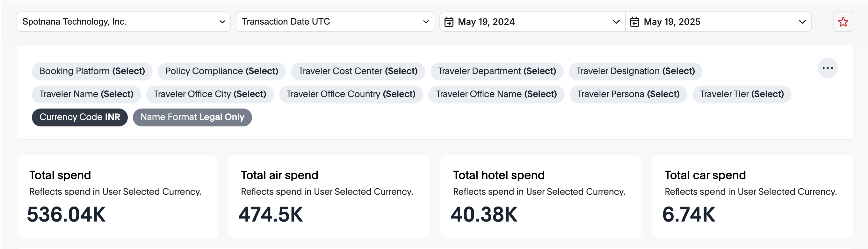Select the Total spend card
The height and width of the screenshot is (249, 868).
tap(117, 196)
